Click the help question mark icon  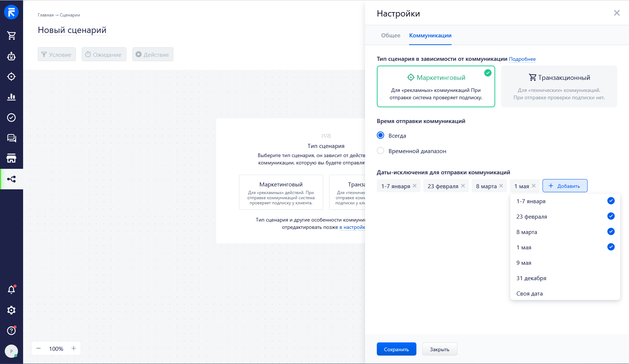[11, 331]
